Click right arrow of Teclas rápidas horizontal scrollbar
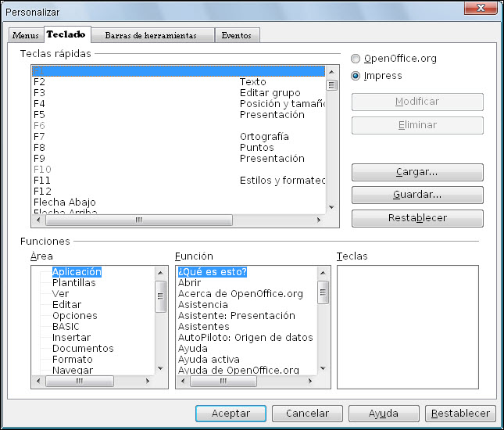Screen dimensions: 504x430 tap(319, 220)
